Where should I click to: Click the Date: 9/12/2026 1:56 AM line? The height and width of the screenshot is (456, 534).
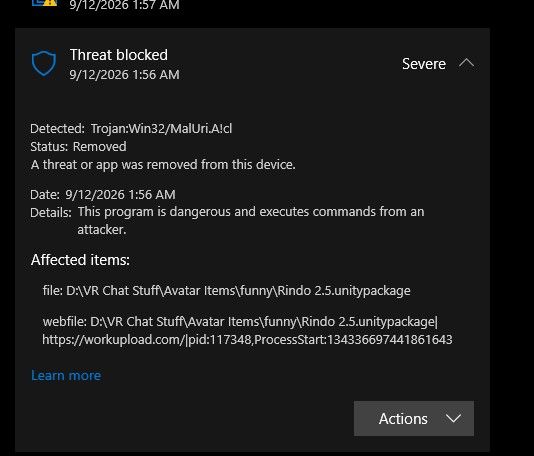(x=103, y=194)
